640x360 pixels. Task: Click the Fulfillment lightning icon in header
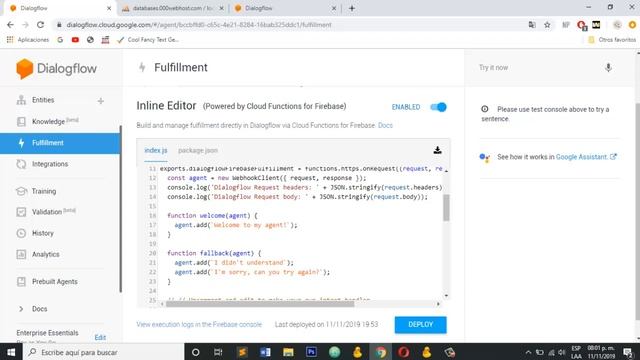coord(142,67)
